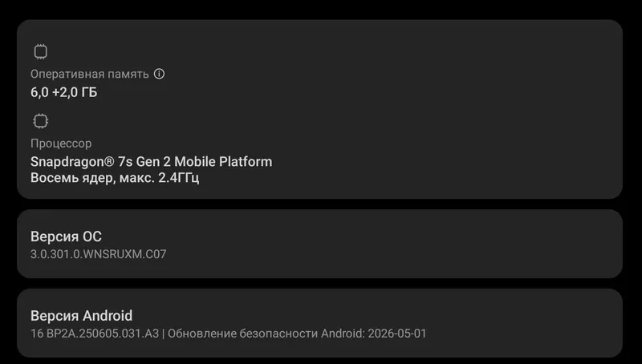Tap the 2.4ГГц maximum frequency value
This screenshot has height=364, width=642.
click(x=178, y=178)
